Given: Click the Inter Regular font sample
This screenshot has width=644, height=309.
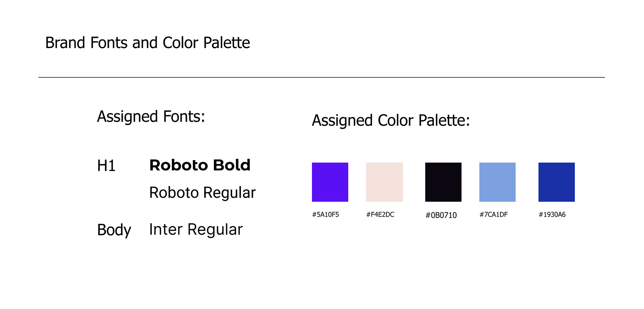Looking at the screenshot, I should pyautogui.click(x=196, y=230).
